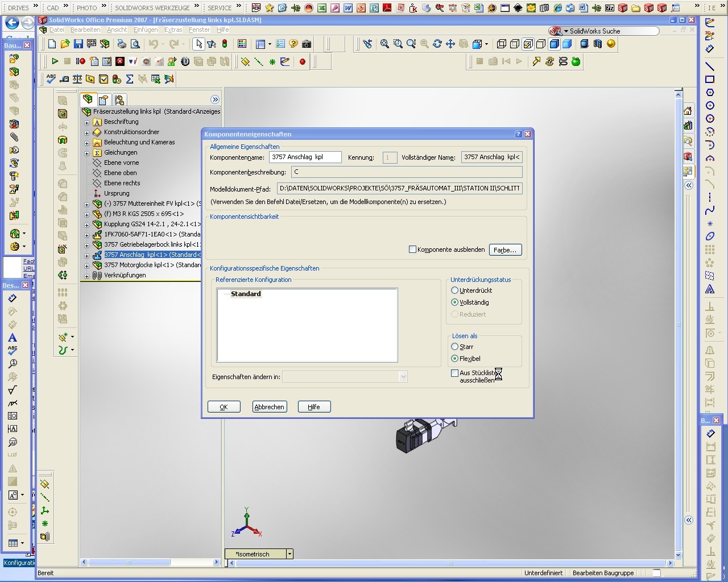Image resolution: width=728 pixels, height=582 pixels.
Task: Open the Ansicht menu
Action: pyautogui.click(x=117, y=30)
